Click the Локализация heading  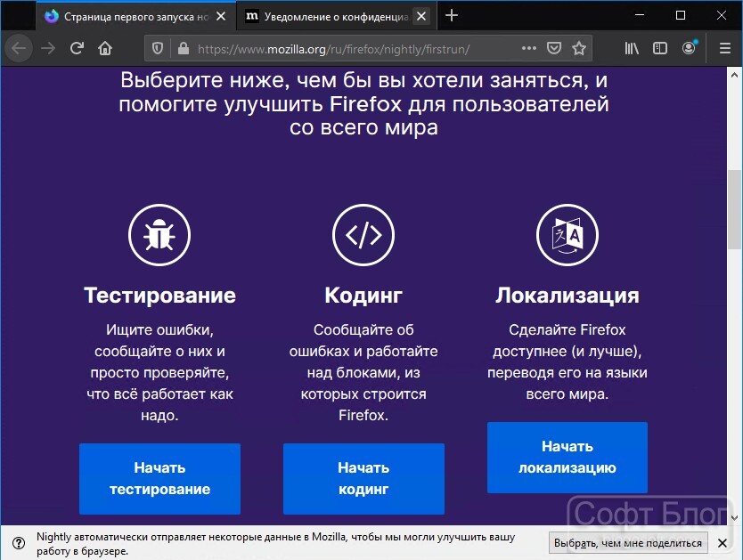tap(567, 296)
